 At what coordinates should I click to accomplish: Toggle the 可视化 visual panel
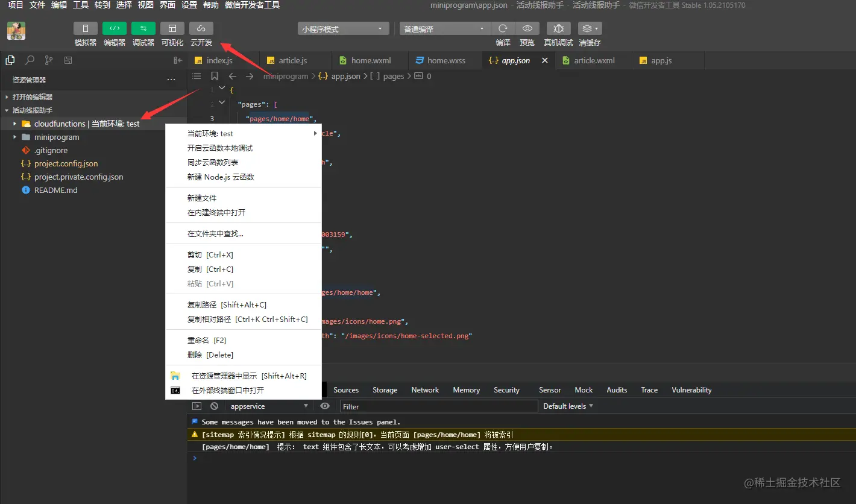[x=172, y=28]
